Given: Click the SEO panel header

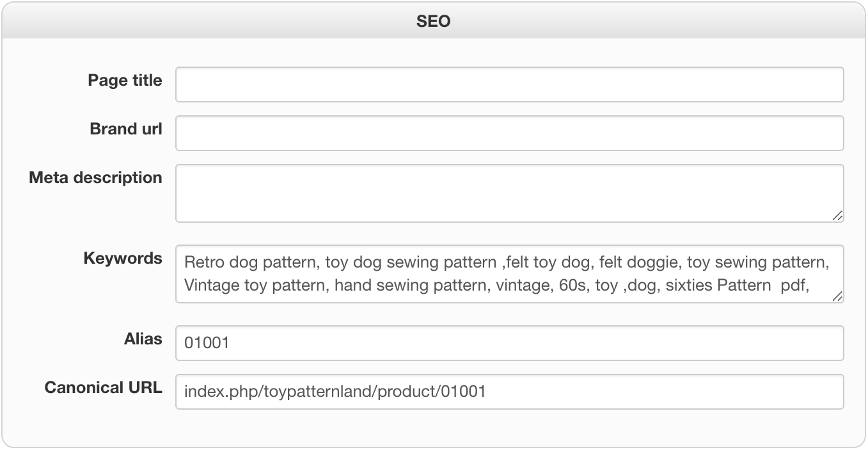Looking at the screenshot, I should click(433, 21).
